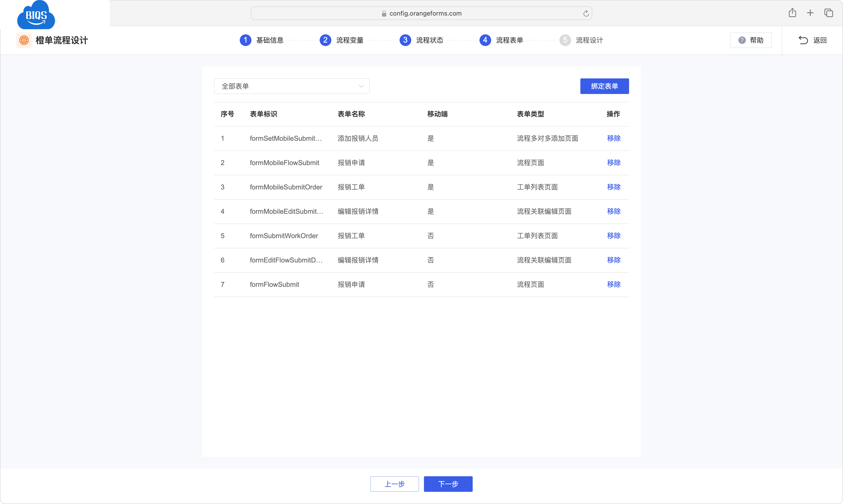Click the help question mark icon
The image size is (843, 504).
(742, 40)
